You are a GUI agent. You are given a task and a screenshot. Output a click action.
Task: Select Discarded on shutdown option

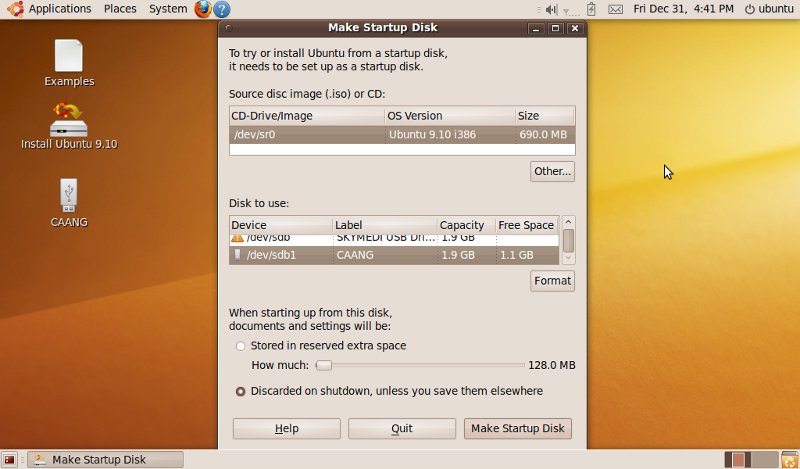click(x=240, y=391)
